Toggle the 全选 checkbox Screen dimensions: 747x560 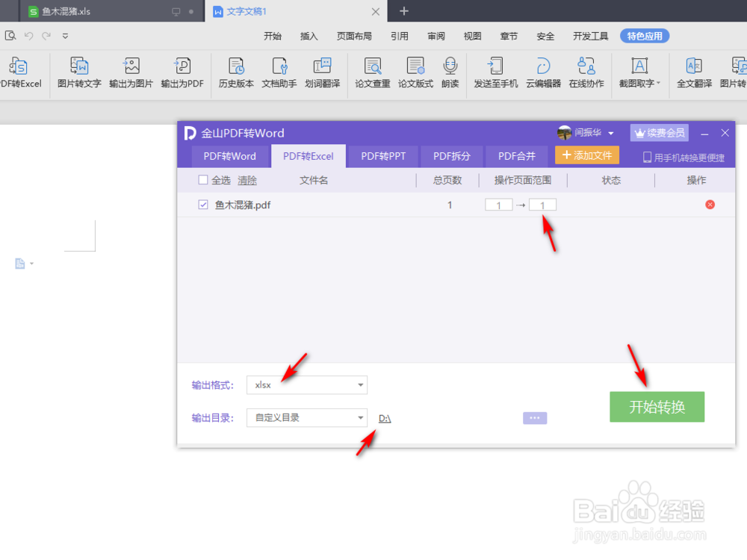coord(203,180)
